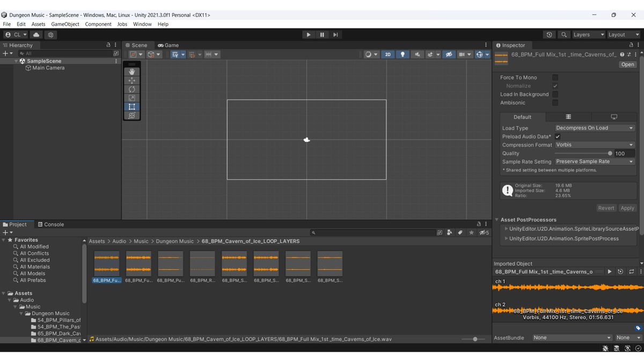Viewport: 644px width, 362px height.
Task: Click the Step frame button
Action: pyautogui.click(x=335, y=35)
